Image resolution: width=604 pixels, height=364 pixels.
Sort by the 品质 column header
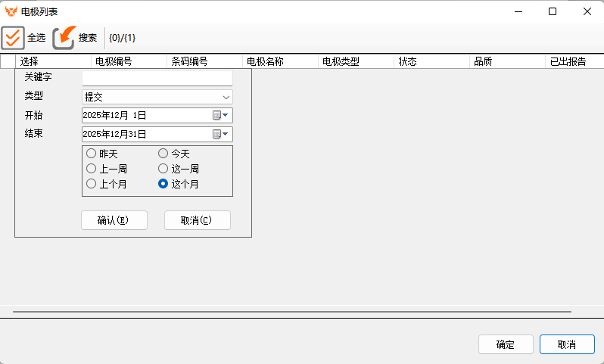click(x=507, y=61)
